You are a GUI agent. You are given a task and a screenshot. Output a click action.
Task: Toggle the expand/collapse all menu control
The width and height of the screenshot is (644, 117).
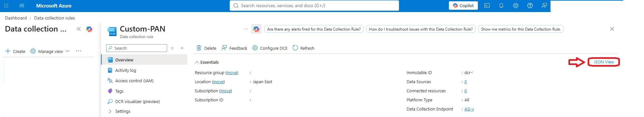(172, 48)
